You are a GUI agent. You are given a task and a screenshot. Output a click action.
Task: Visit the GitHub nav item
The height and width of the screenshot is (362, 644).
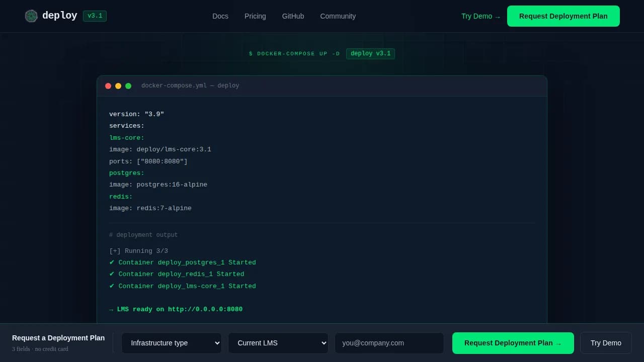click(293, 16)
